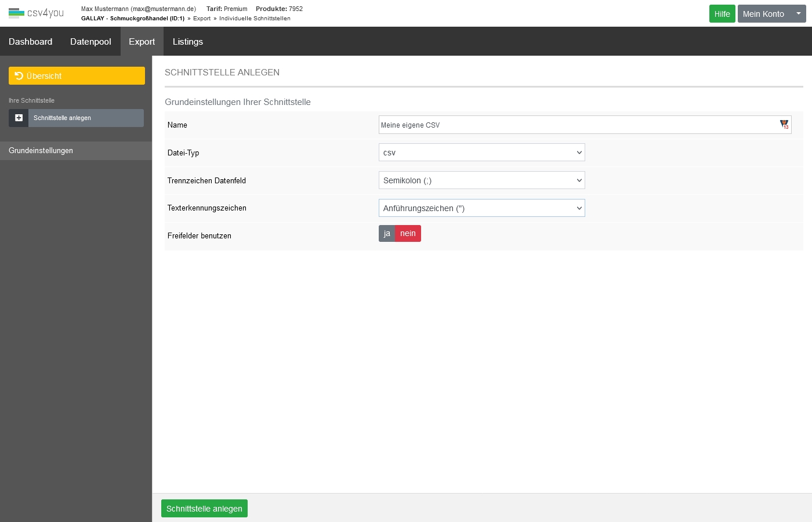This screenshot has width=812, height=522.
Task: Open the Texterkennungszeichen dropdown
Action: point(481,208)
